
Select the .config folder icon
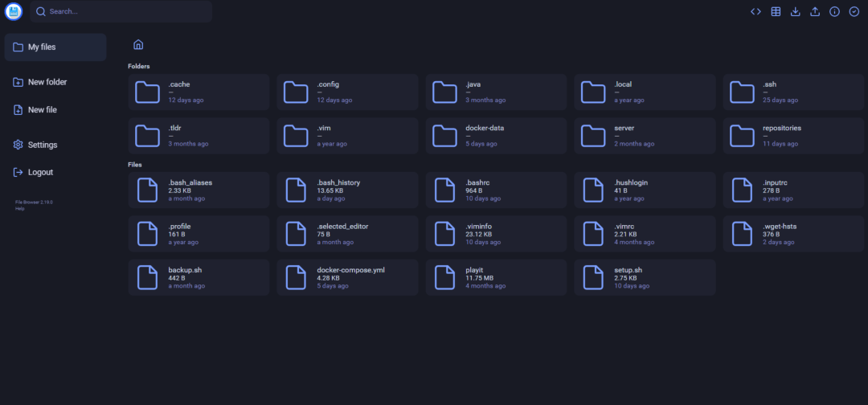tap(296, 92)
